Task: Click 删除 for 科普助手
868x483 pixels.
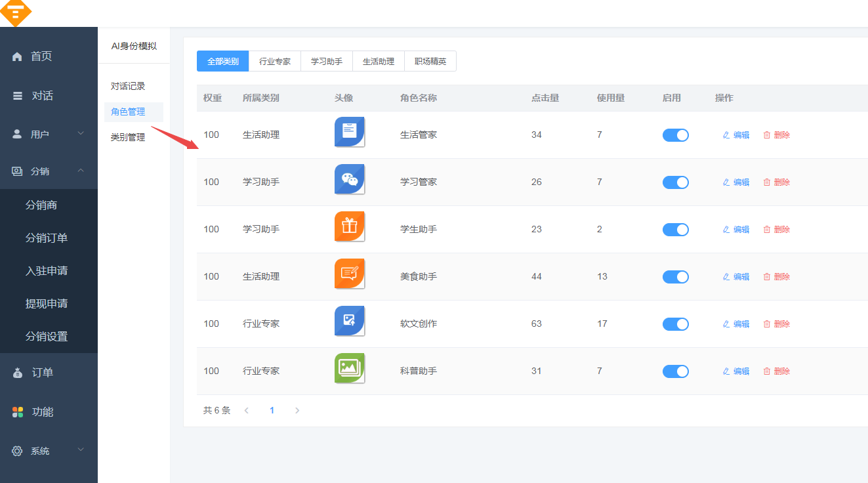Action: [x=776, y=371]
